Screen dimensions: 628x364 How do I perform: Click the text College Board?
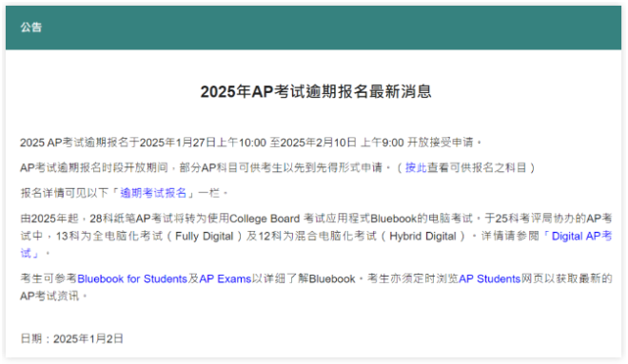(x=265, y=219)
